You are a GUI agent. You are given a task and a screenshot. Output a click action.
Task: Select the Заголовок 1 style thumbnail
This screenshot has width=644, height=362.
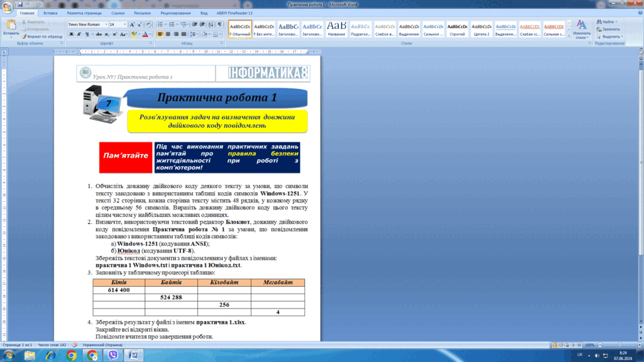click(288, 29)
